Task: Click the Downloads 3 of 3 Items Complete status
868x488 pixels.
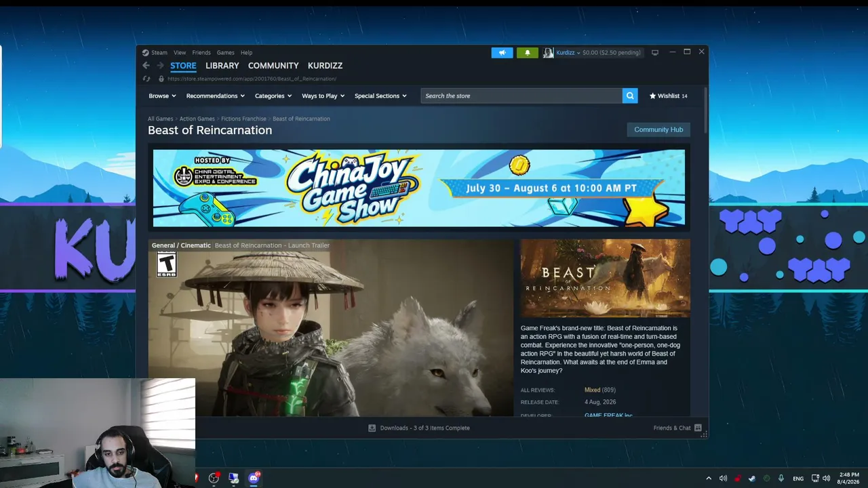Action: tap(425, 428)
